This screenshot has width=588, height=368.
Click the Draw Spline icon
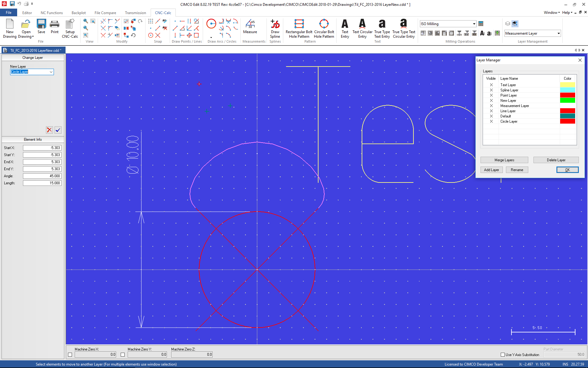(275, 24)
